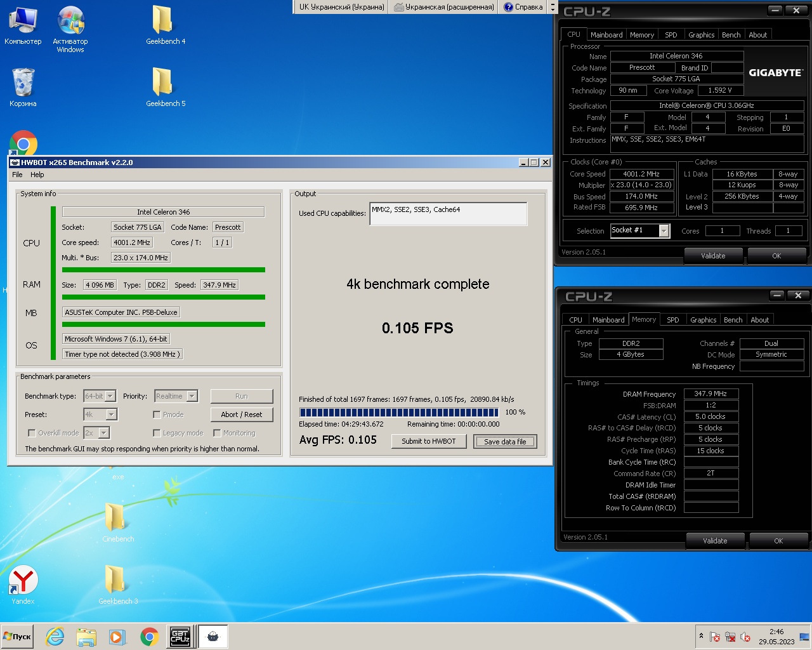The width and height of the screenshot is (812, 650).
Task: Show hidden tray icons arrow
Action: point(701,636)
